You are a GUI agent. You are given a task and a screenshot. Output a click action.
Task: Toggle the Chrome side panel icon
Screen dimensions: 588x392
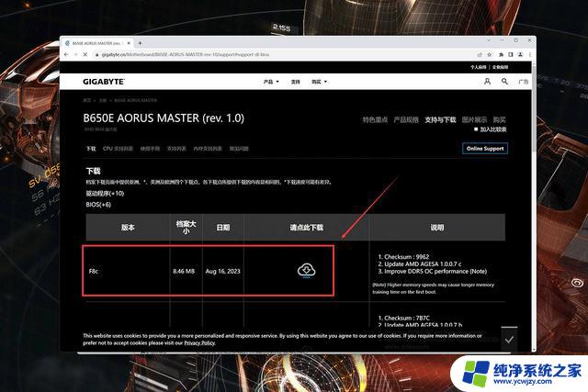tap(511, 55)
